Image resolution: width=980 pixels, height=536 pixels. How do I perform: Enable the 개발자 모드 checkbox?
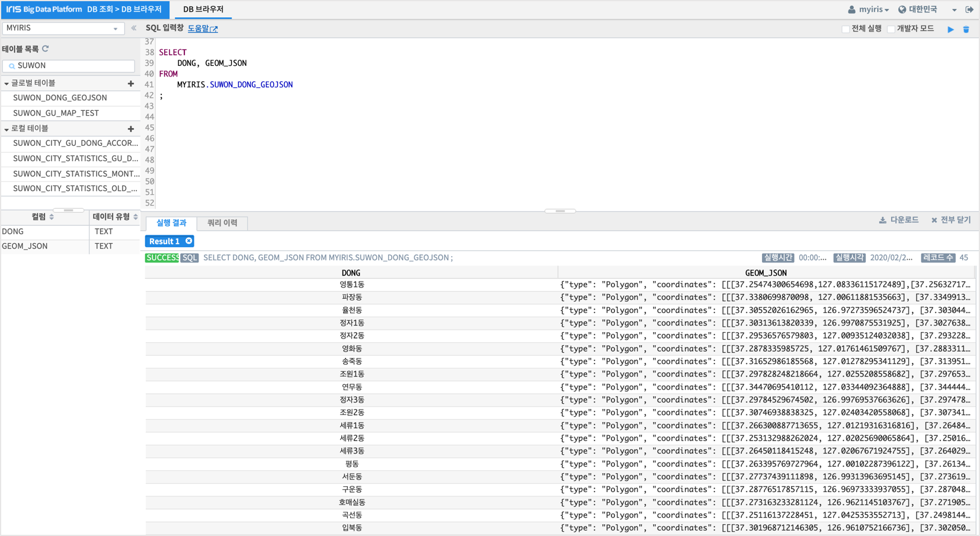(891, 29)
